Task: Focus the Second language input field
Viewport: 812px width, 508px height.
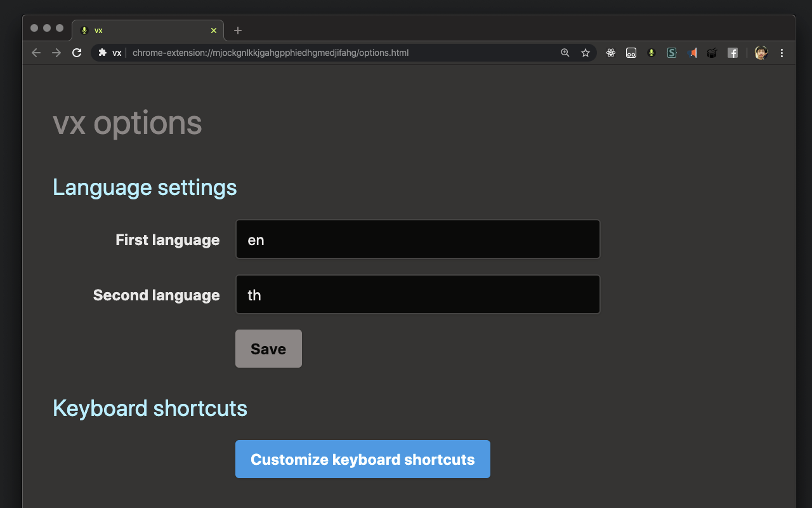Action: pos(417,295)
